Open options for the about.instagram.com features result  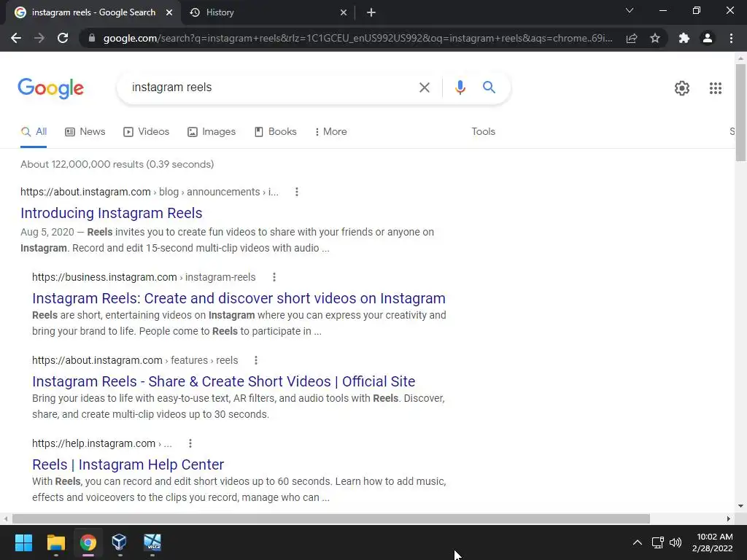256,360
